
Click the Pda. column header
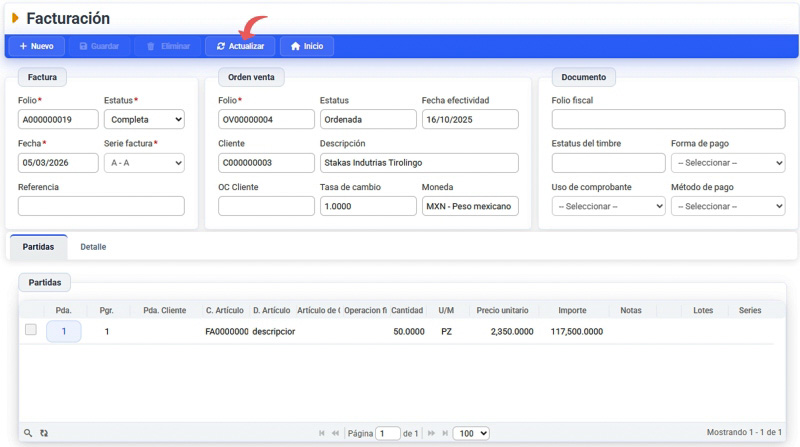(x=64, y=310)
